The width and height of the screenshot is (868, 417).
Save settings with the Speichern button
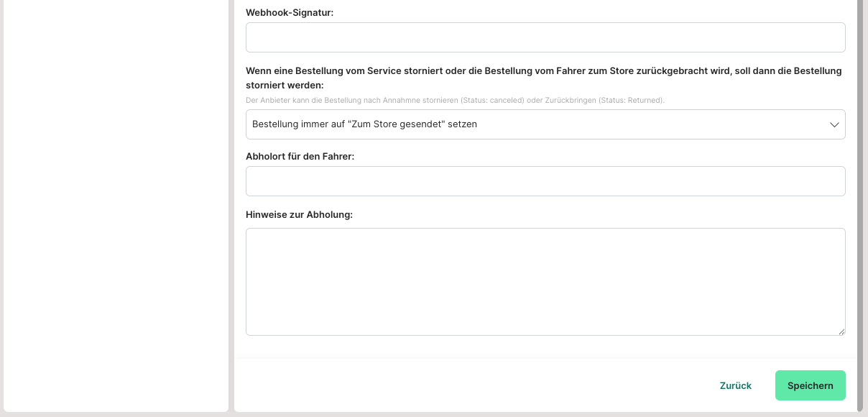(x=810, y=385)
